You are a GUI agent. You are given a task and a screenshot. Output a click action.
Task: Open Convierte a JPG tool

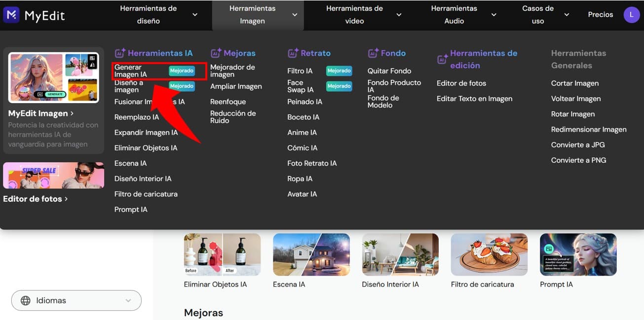578,145
